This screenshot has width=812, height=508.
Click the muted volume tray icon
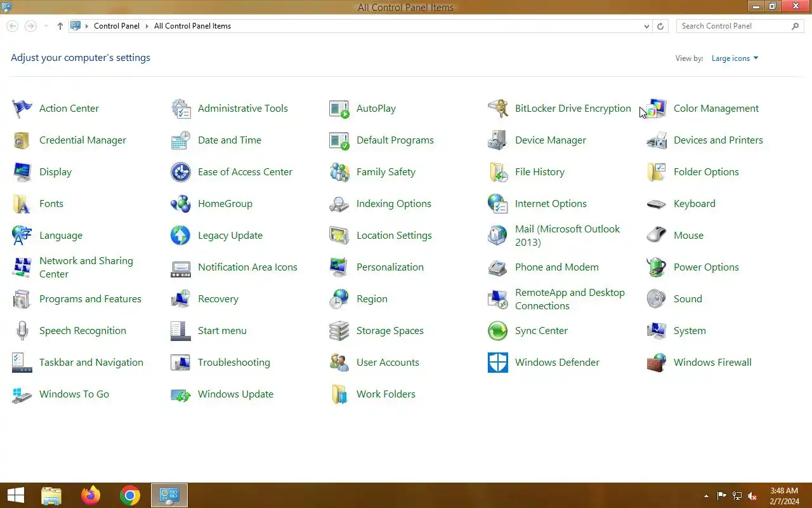click(x=752, y=496)
